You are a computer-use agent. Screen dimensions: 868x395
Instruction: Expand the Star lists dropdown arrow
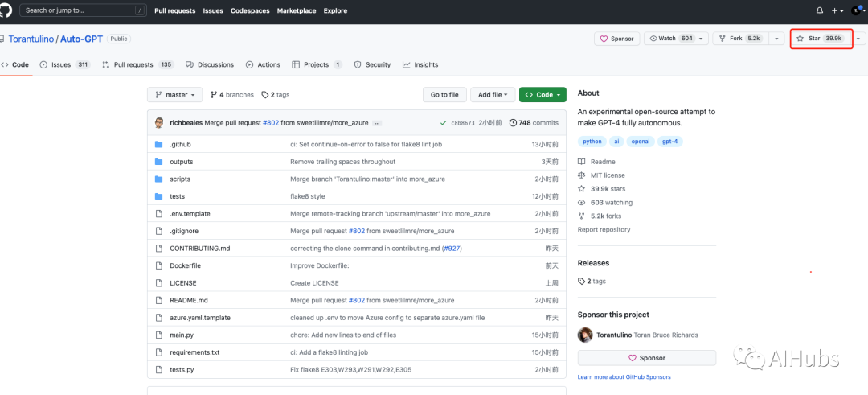click(x=858, y=39)
